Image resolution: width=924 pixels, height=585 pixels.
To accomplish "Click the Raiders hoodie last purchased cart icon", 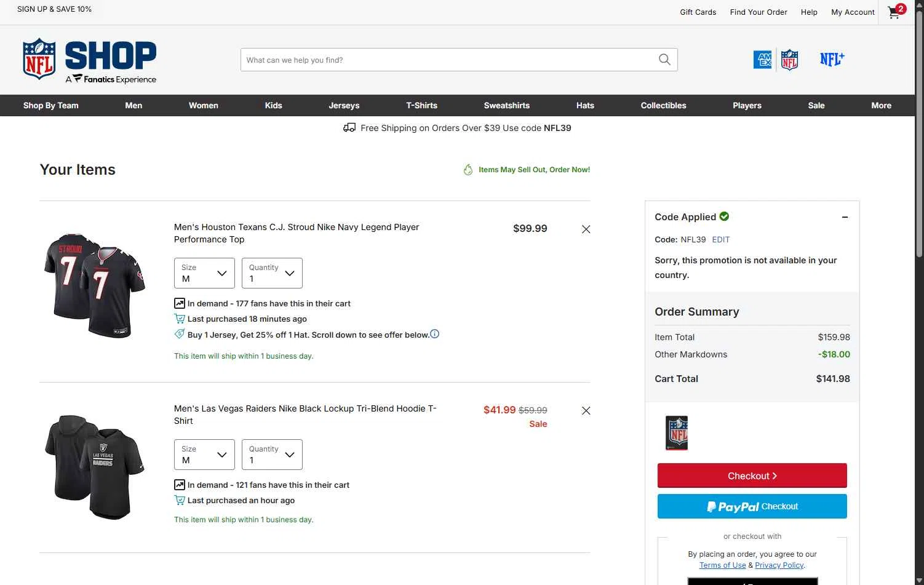I will (180, 500).
